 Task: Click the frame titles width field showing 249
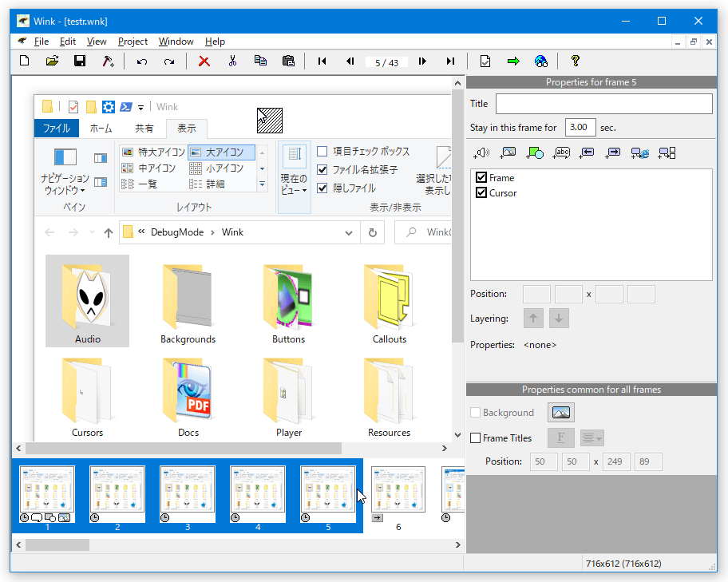[616, 461]
